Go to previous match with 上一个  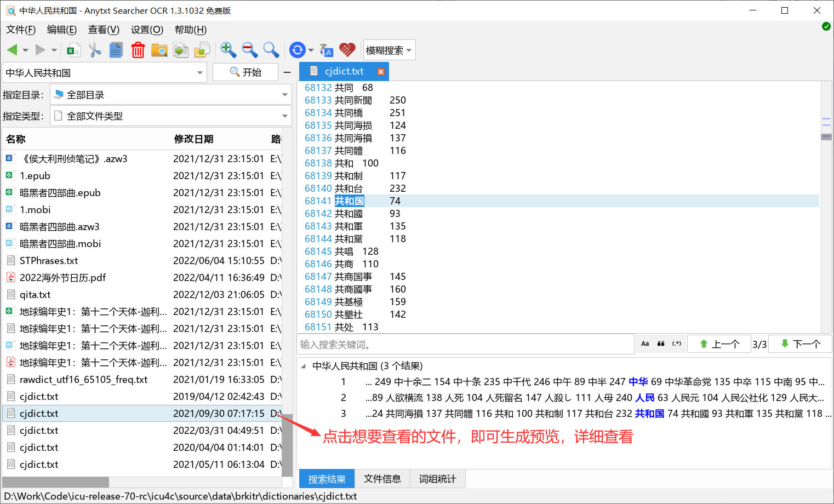pyautogui.click(x=719, y=344)
